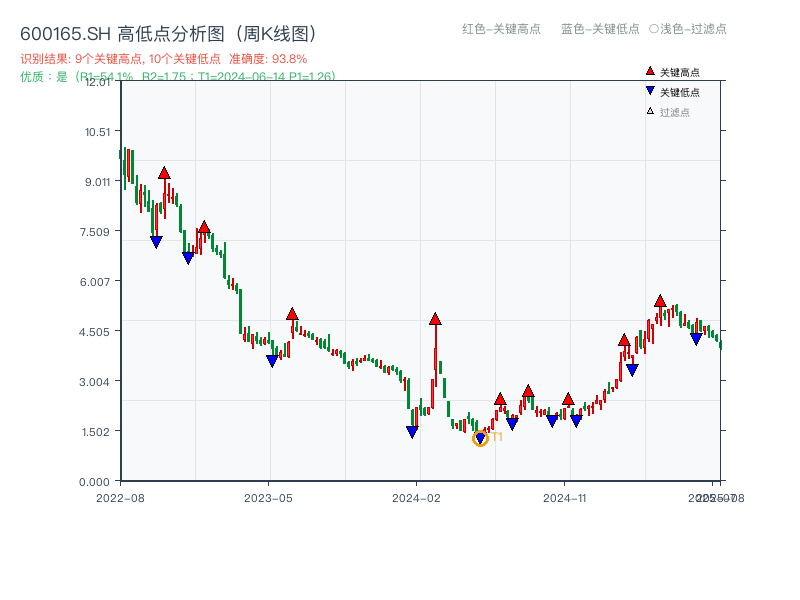Screen dimensions: 800x600
Task: Click the blue triangle icon beside 关键低点
Action: click(x=650, y=92)
